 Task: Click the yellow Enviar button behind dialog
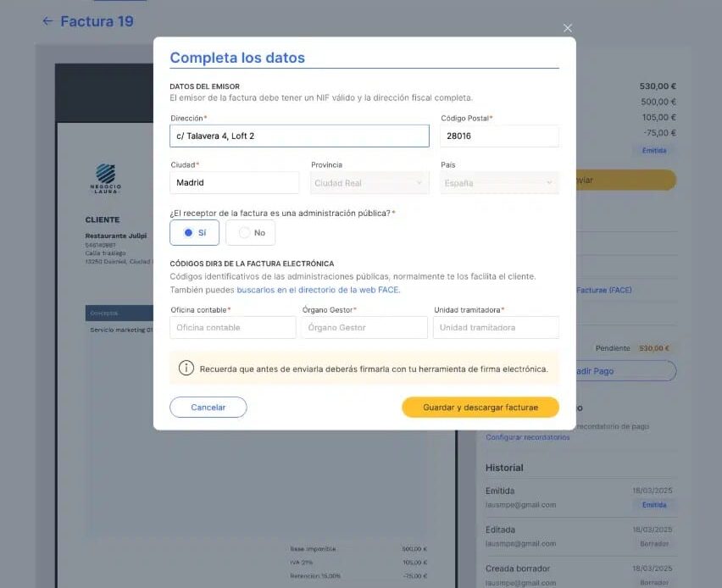pyautogui.click(x=626, y=180)
